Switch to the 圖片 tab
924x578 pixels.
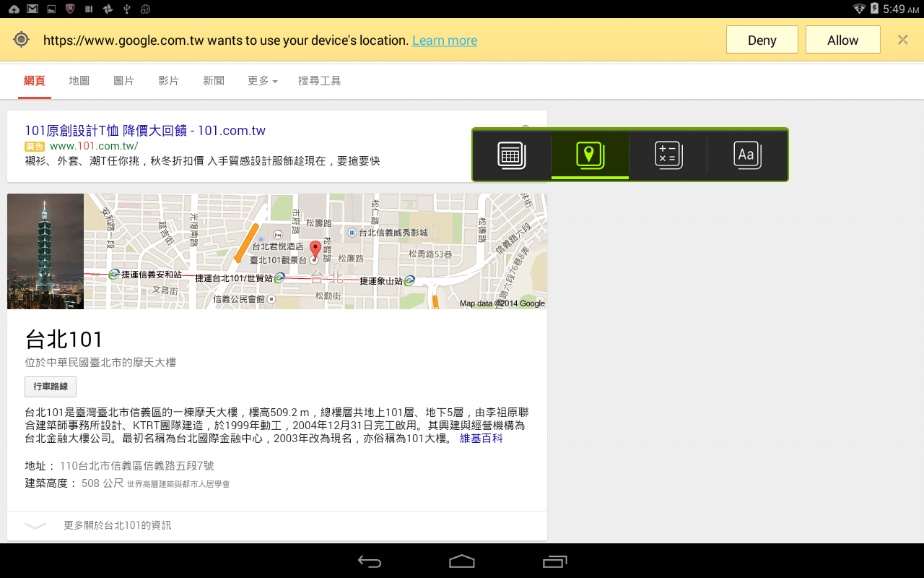[x=124, y=81]
